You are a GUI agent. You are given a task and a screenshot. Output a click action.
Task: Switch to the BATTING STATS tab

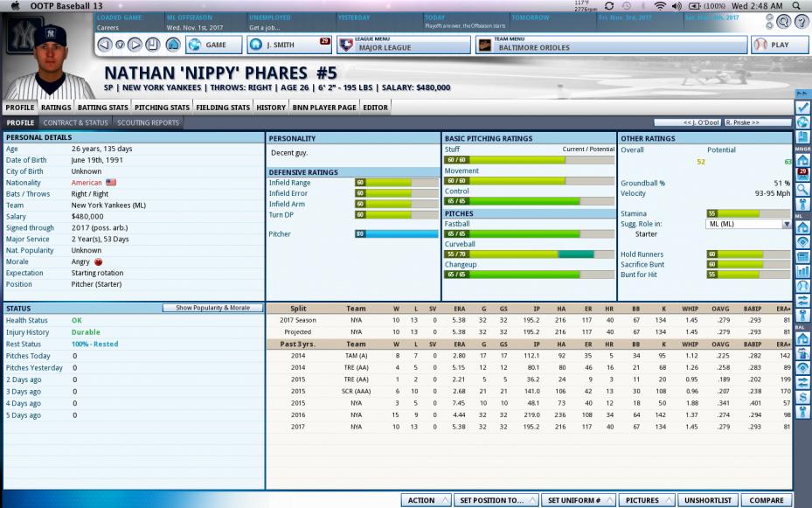(102, 108)
